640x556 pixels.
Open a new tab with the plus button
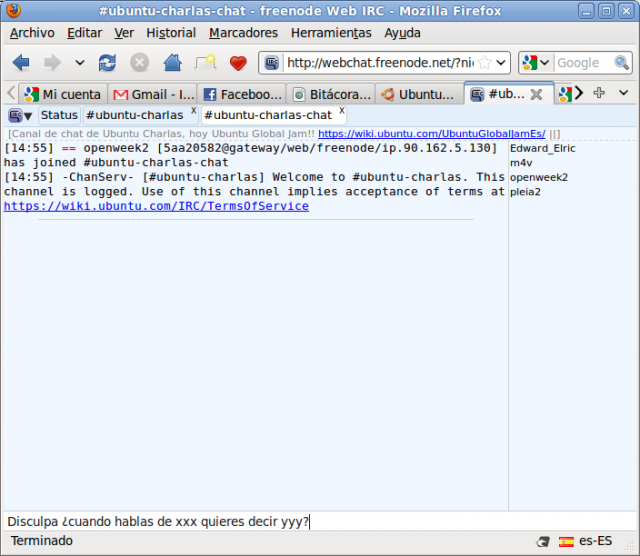(599, 93)
